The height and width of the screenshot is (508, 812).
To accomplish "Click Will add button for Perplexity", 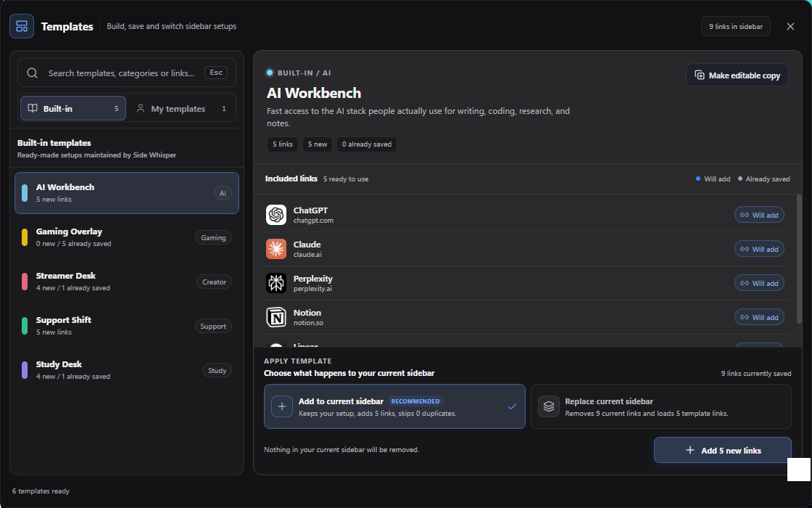I will point(759,283).
